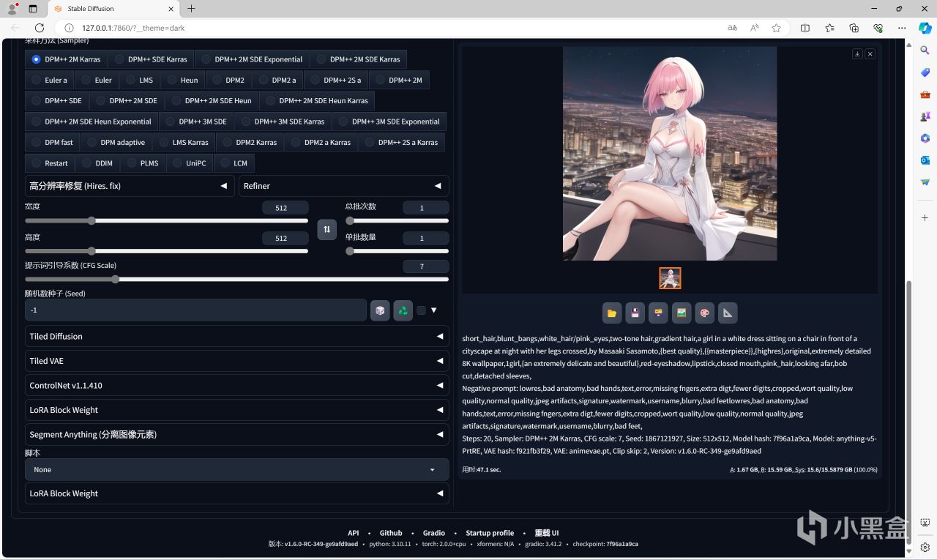This screenshot has width=937, height=560.
Task: Open the Startup profile link
Action: point(490,533)
